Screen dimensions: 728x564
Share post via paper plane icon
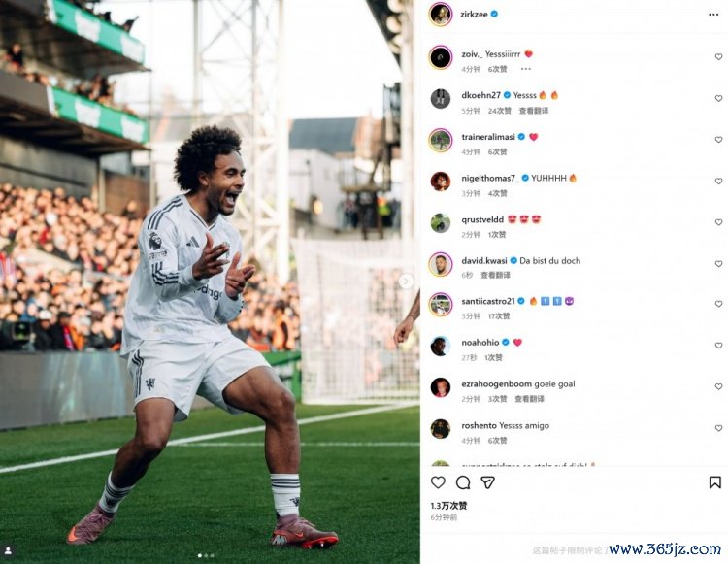[487, 482]
